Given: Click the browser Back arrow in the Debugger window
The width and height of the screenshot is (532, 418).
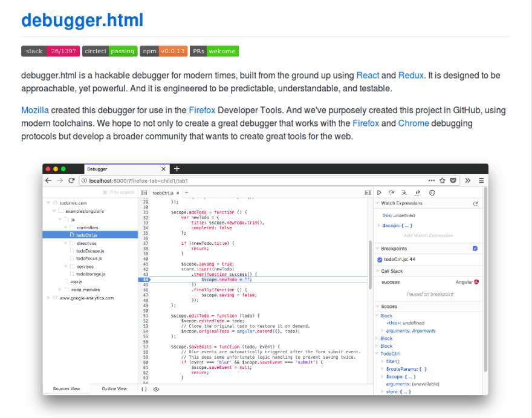Looking at the screenshot, I should click(48, 181).
